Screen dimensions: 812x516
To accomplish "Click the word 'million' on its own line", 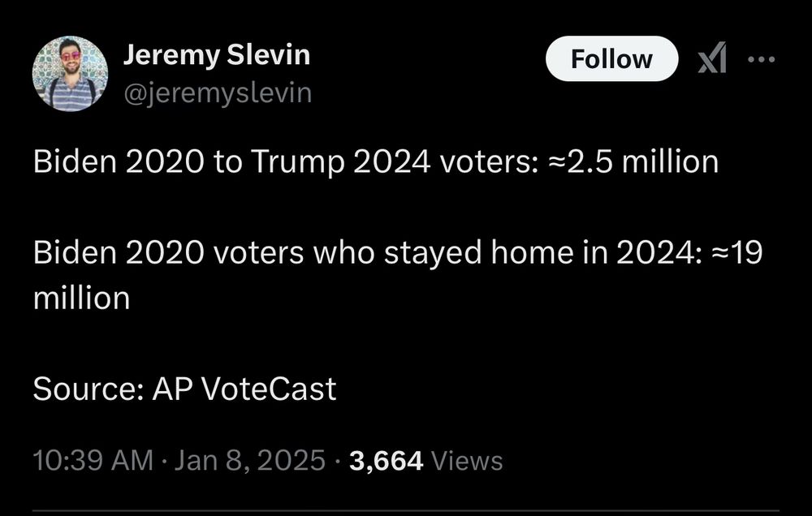I will [81, 299].
